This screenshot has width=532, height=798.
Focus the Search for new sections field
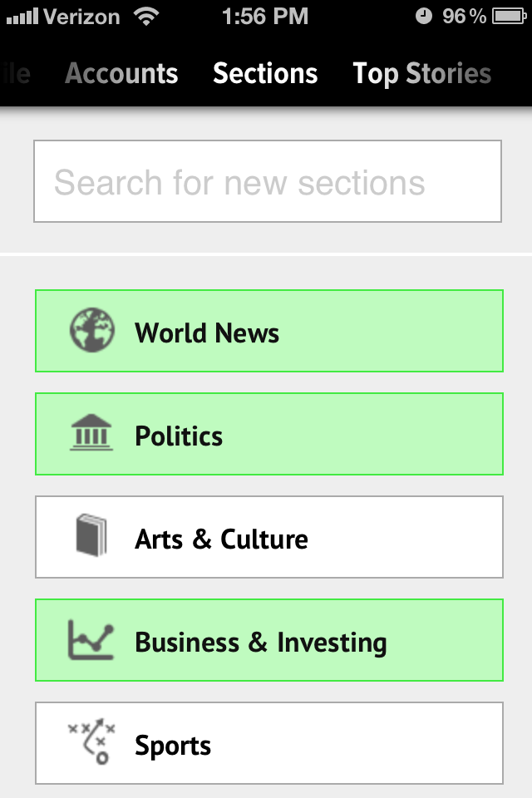coord(268,181)
